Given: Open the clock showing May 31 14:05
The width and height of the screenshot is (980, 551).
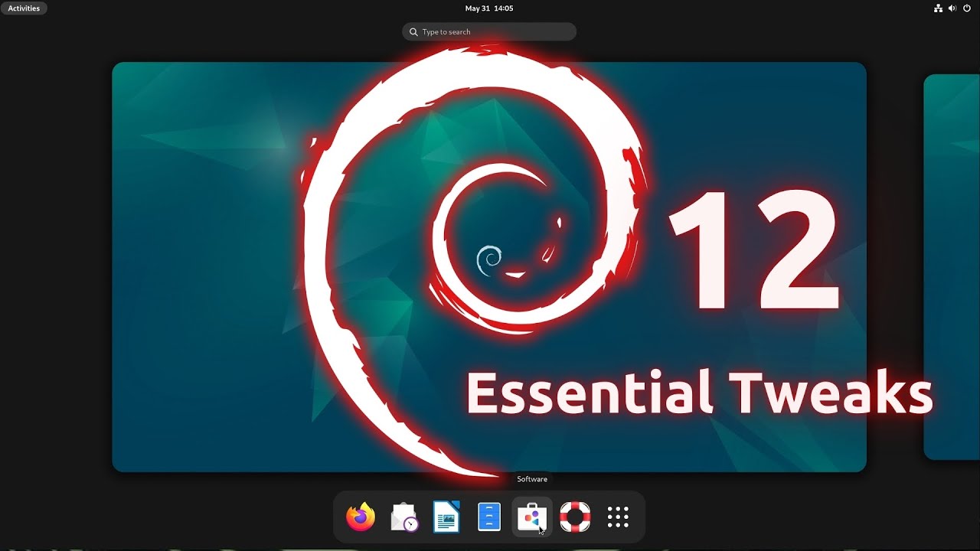Looking at the screenshot, I should (489, 8).
